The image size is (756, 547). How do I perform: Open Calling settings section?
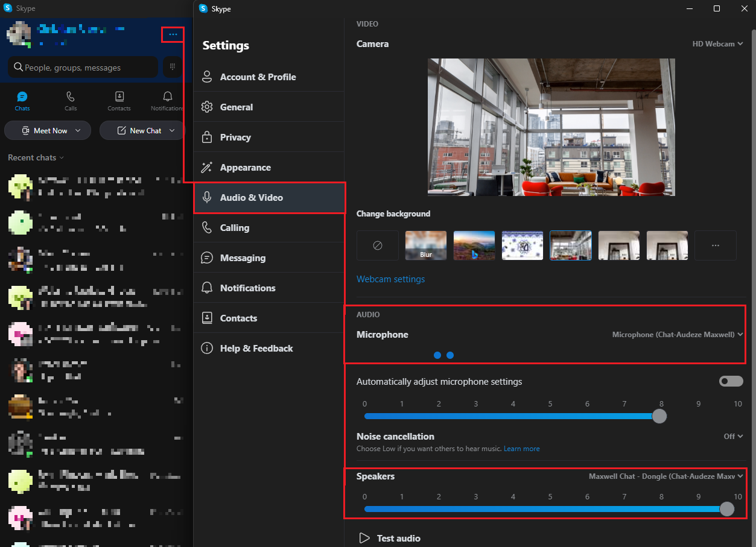pyautogui.click(x=269, y=228)
